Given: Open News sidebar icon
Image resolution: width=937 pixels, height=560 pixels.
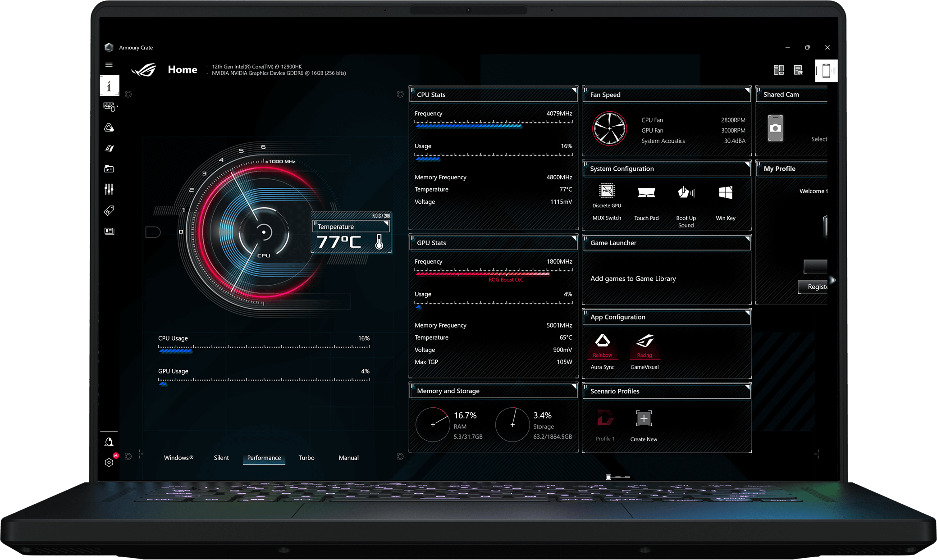Looking at the screenshot, I should pos(109,231).
